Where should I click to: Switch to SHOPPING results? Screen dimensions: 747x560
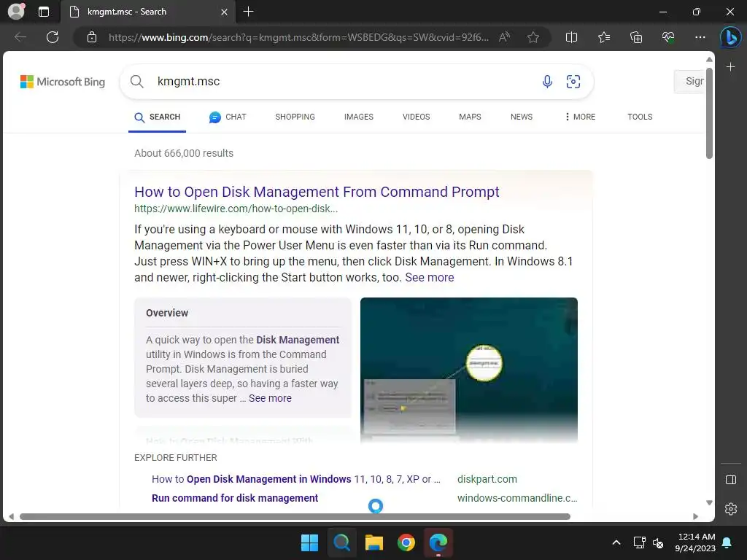(x=295, y=117)
